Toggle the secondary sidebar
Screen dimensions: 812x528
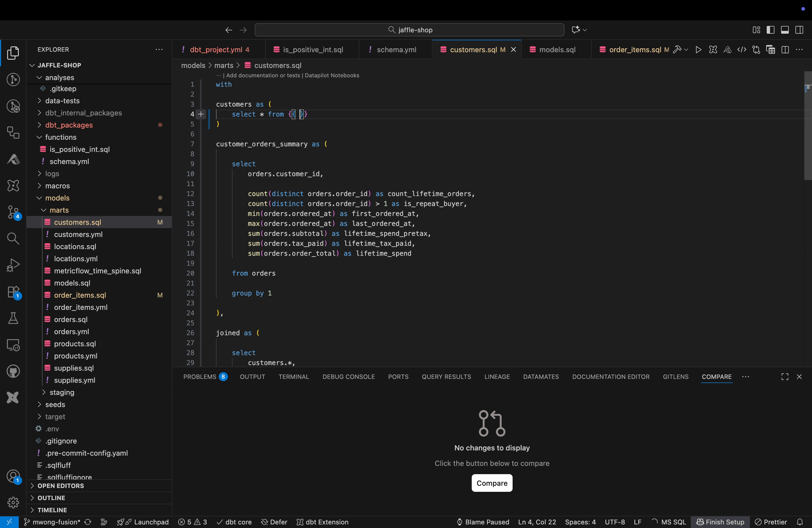[799, 30]
